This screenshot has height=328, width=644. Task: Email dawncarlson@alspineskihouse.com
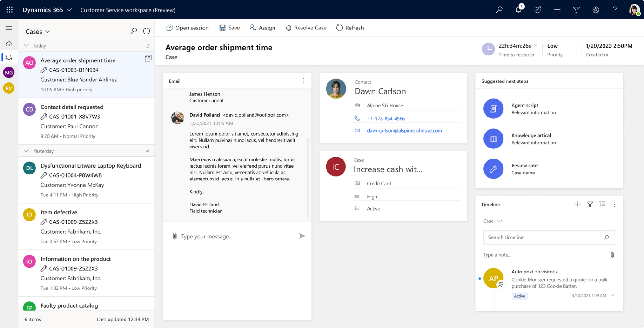(404, 130)
